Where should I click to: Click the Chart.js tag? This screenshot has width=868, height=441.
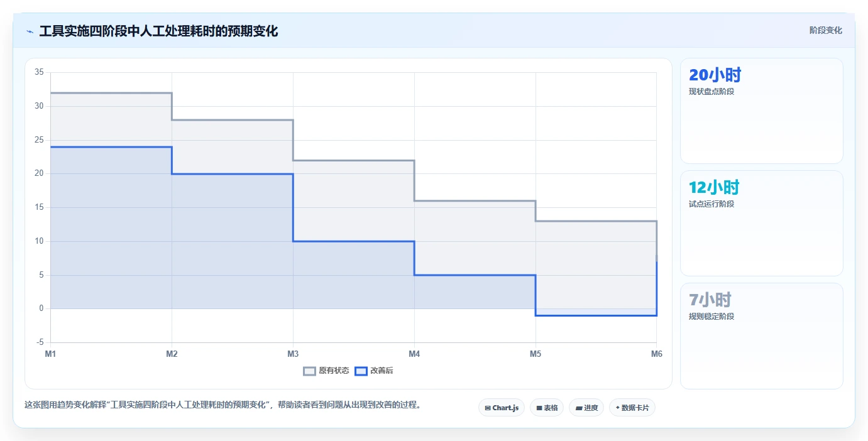point(502,408)
